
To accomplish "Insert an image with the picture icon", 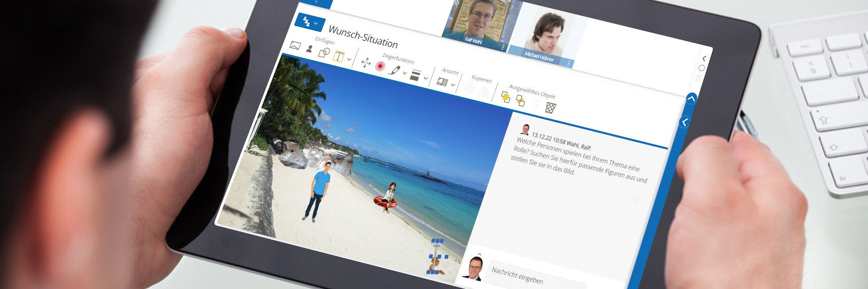I will click(295, 45).
